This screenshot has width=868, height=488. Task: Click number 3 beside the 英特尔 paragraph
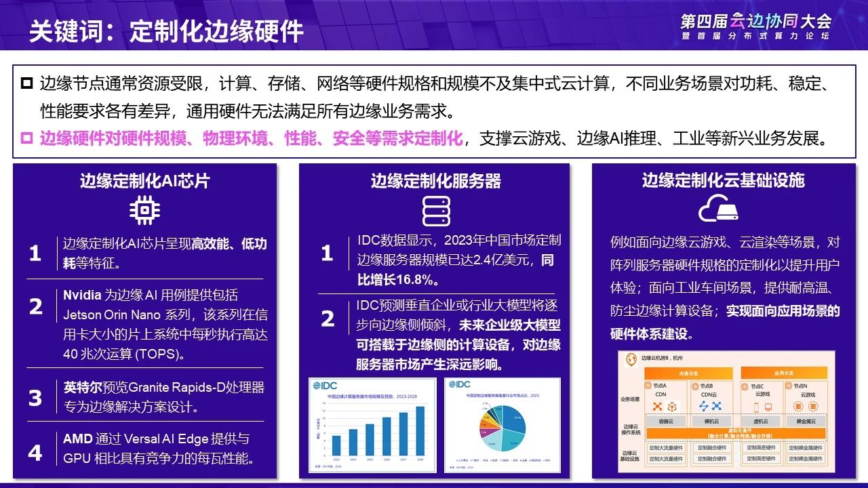point(35,398)
